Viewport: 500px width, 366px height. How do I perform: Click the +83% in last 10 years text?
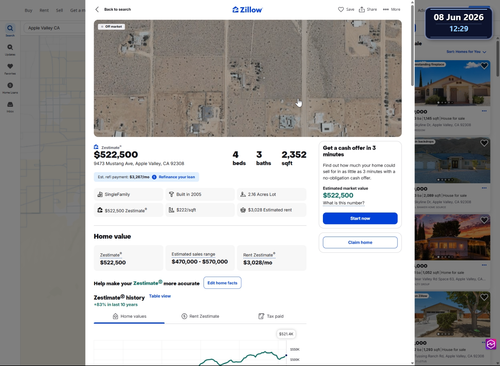point(116,304)
